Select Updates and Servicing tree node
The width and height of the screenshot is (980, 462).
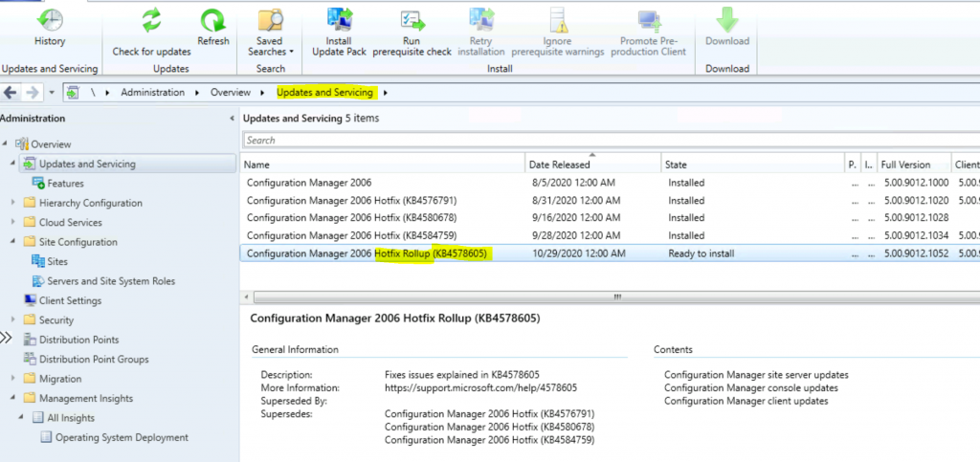click(87, 164)
